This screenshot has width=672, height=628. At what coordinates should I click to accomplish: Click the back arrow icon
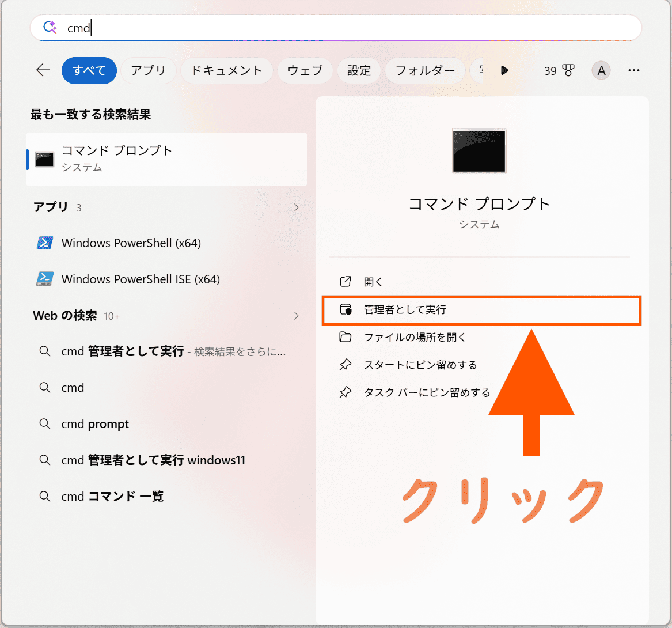(43, 70)
